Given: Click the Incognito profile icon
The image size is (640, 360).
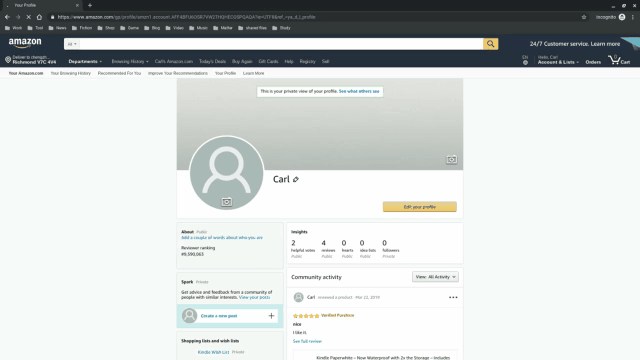Looking at the screenshot, I should 622,17.
